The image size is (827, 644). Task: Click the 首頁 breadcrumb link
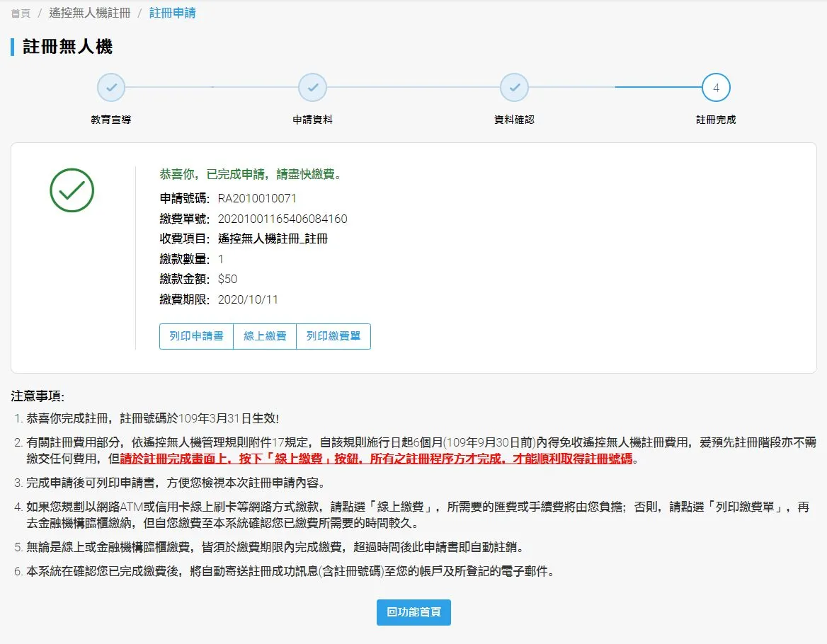[21, 13]
